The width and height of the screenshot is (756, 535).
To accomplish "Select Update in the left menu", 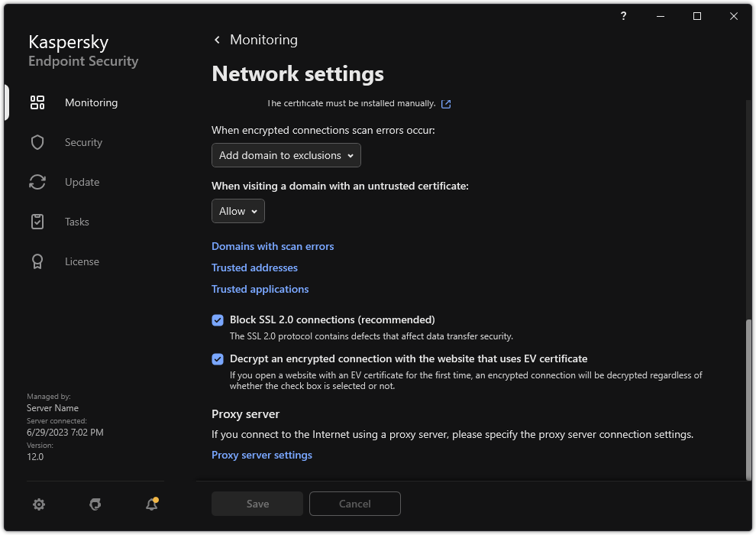I will [82, 181].
